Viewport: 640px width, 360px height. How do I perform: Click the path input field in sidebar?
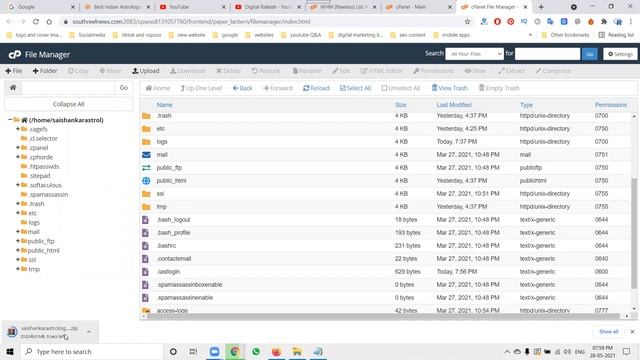pos(68,87)
